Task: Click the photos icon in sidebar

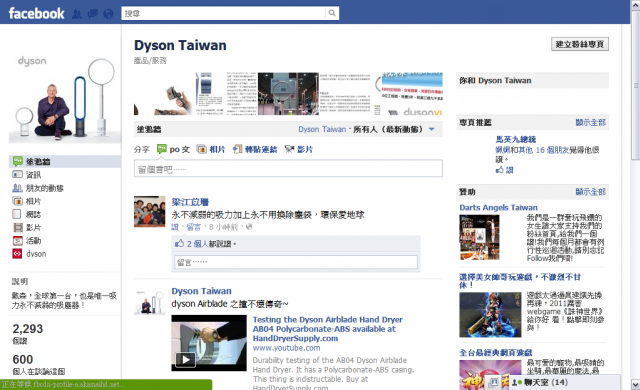Action: 17,201
